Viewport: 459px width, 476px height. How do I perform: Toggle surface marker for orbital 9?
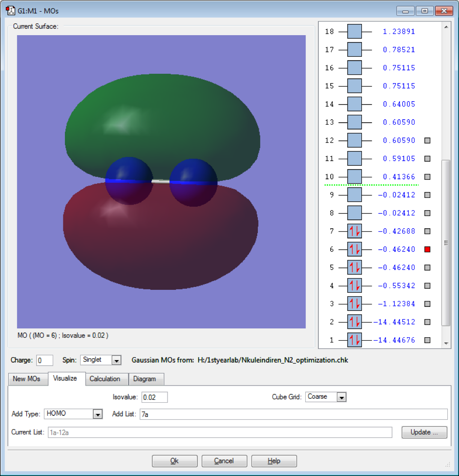pyautogui.click(x=427, y=195)
